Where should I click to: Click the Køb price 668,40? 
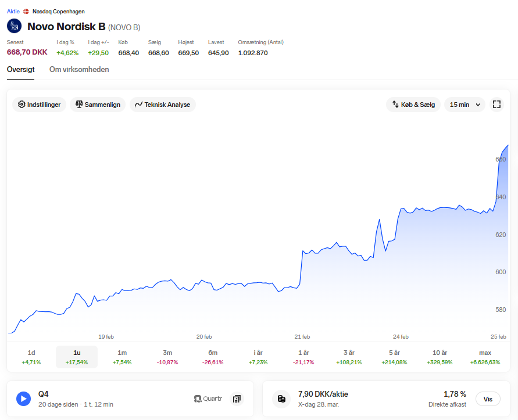128,53
